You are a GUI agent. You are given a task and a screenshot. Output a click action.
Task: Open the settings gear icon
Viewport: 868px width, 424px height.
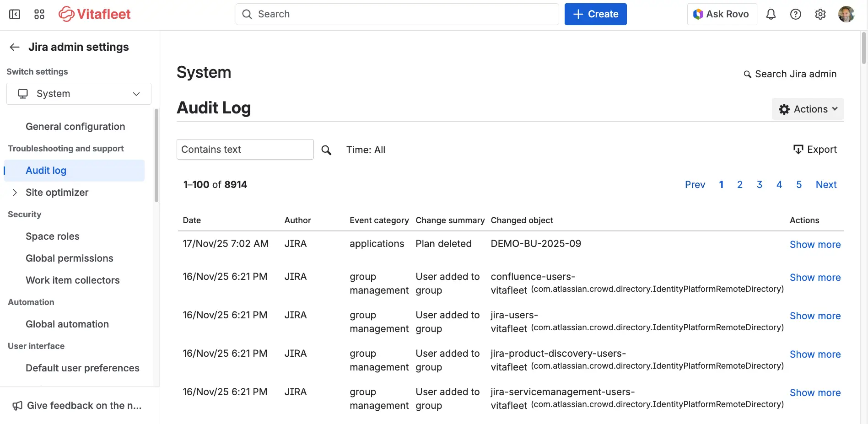(820, 14)
